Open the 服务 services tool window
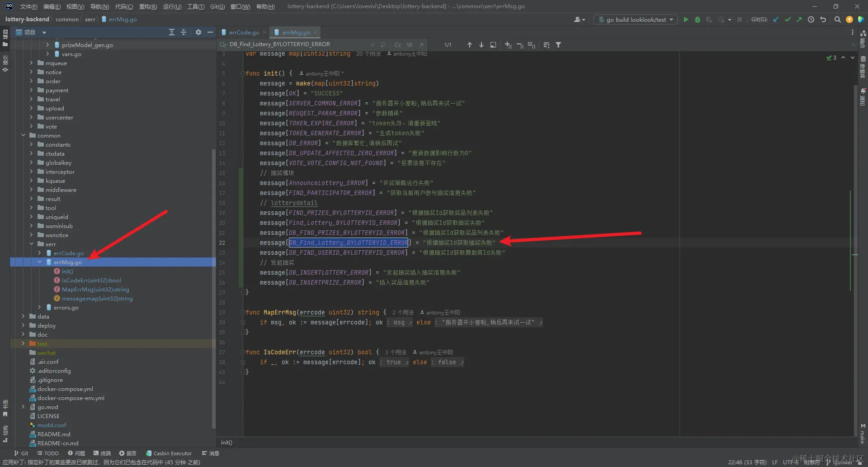 [127, 453]
